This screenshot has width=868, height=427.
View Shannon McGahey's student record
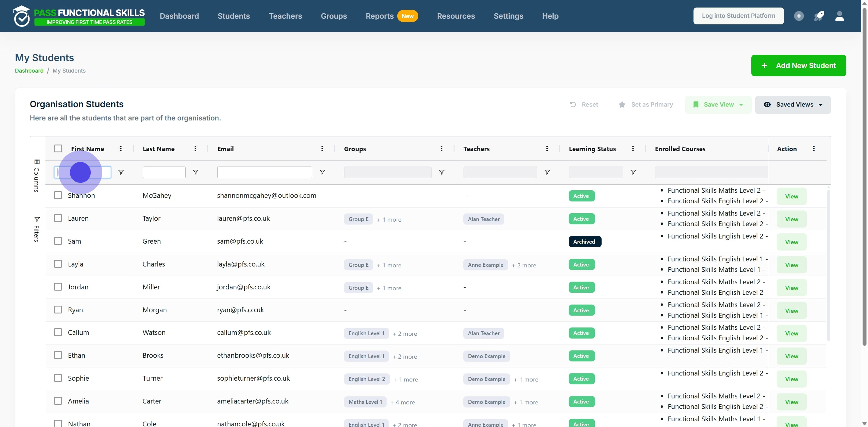pos(791,196)
